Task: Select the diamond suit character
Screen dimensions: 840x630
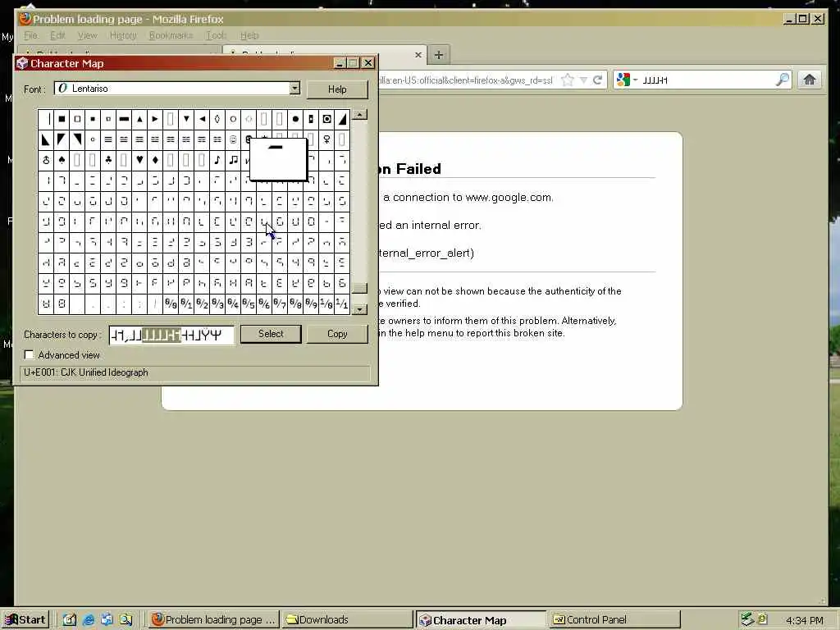Action: point(155,160)
